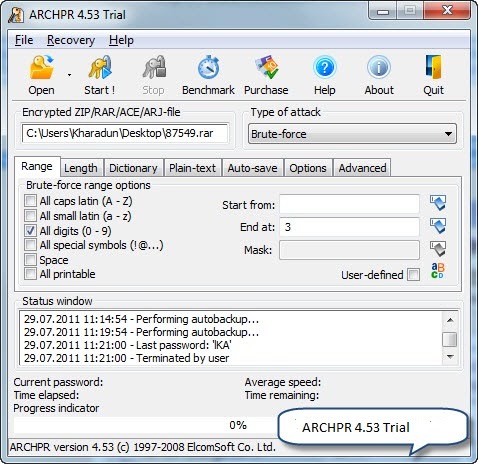Open the Help toolbar button
Image resolution: width=478 pixels, height=464 pixels.
pyautogui.click(x=325, y=75)
